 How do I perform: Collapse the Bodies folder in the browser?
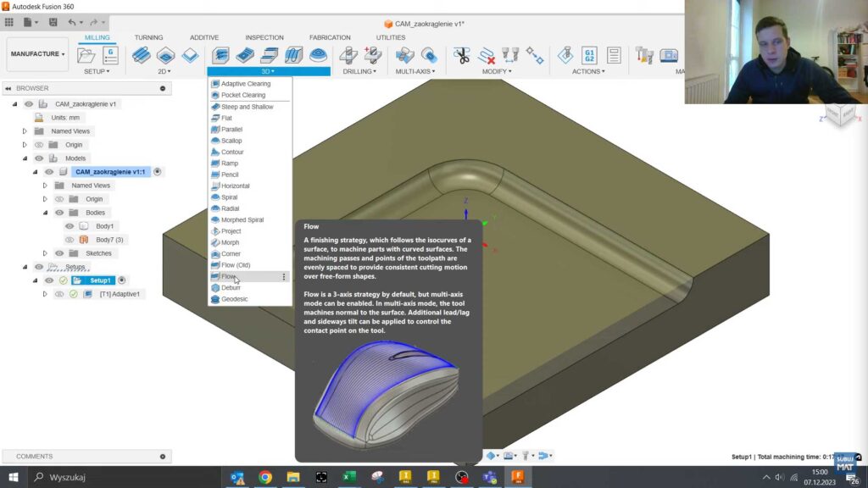click(46, 211)
